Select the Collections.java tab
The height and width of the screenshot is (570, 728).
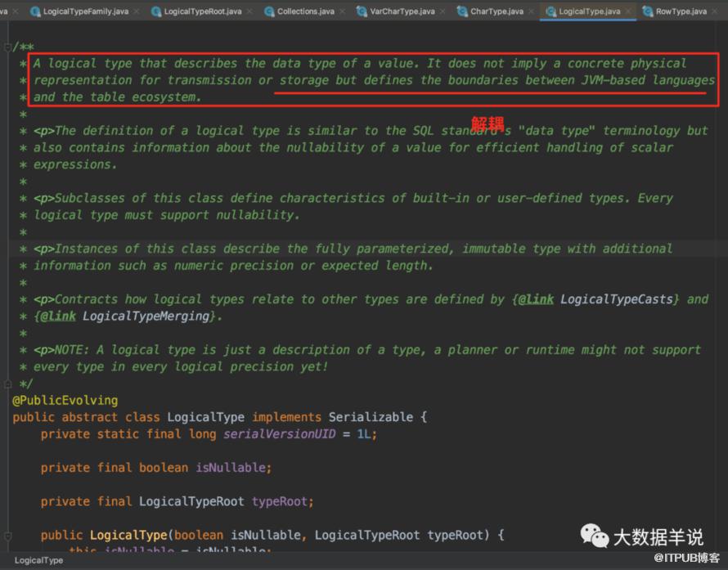pyautogui.click(x=305, y=11)
